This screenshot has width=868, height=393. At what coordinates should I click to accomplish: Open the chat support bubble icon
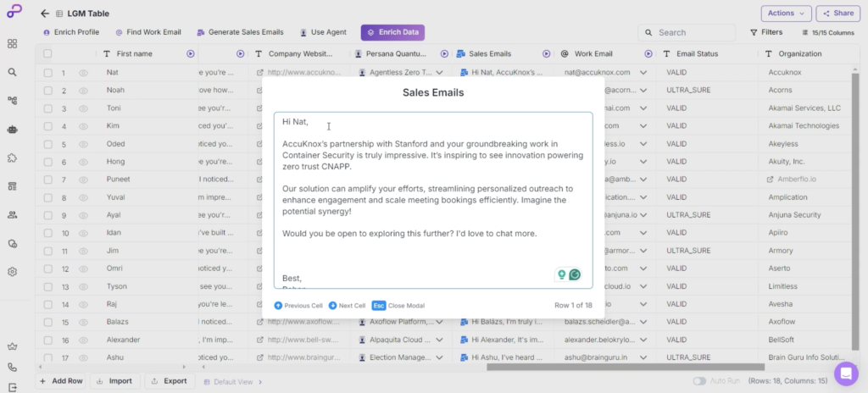(845, 374)
